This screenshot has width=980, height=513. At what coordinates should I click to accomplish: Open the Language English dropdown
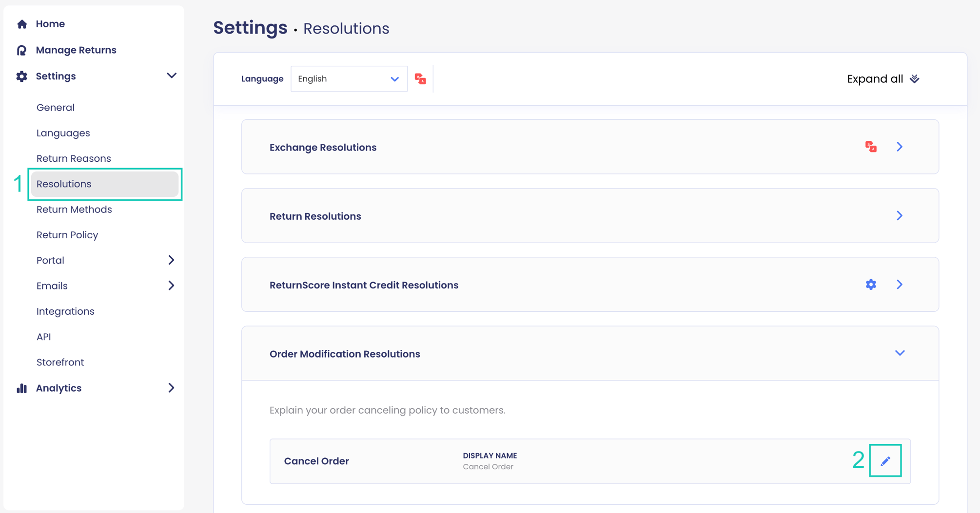(x=349, y=79)
